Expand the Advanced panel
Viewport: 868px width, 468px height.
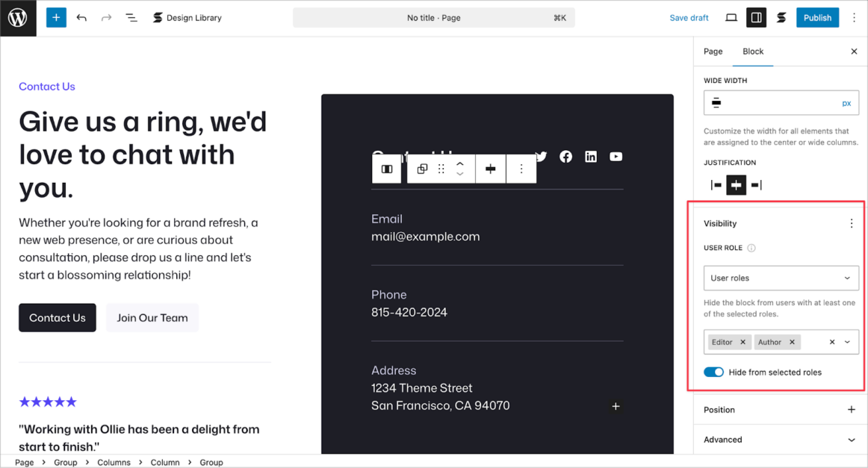point(781,440)
